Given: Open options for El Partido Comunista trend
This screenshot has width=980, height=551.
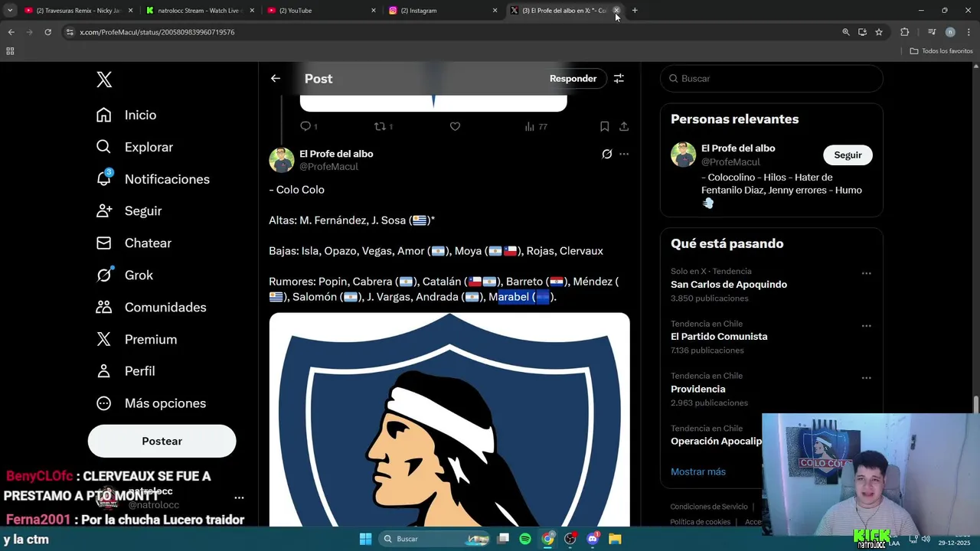Looking at the screenshot, I should 866,325.
